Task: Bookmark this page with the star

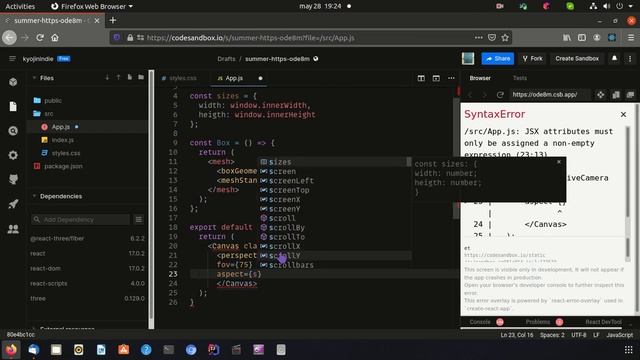Action: pyautogui.click(x=505, y=38)
